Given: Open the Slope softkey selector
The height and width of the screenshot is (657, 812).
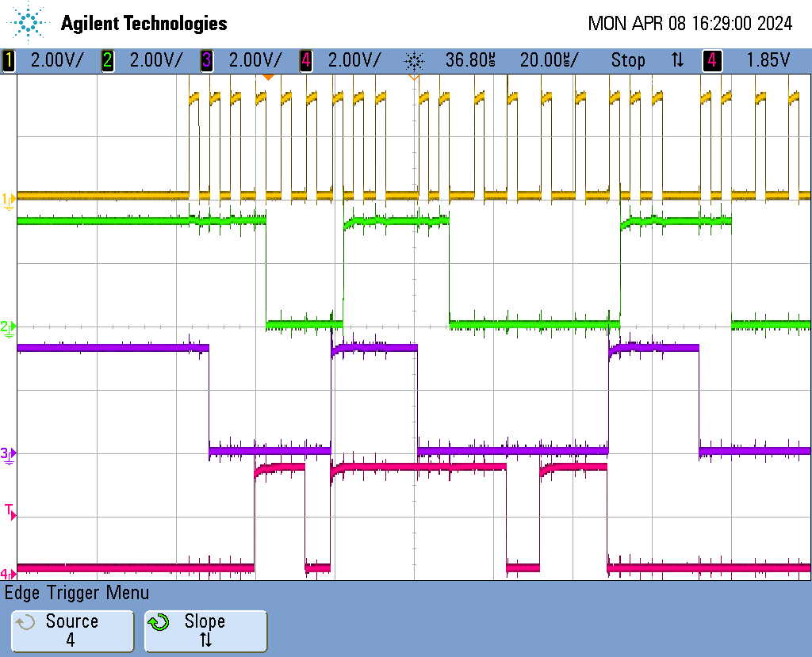Looking at the screenshot, I should 205,631.
